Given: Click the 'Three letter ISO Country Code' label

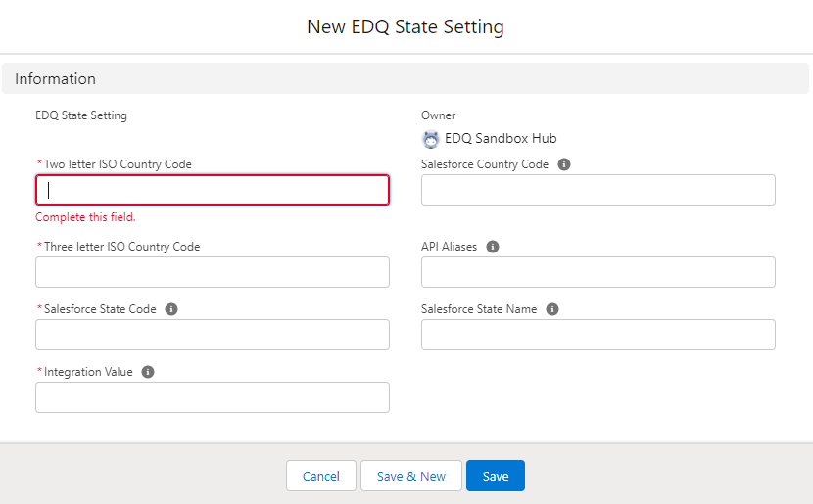Looking at the screenshot, I should point(121,247).
